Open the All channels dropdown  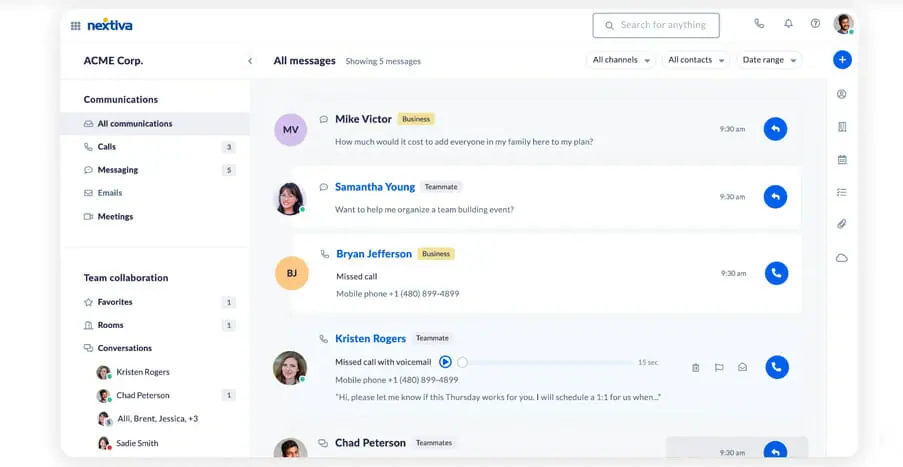pos(621,60)
